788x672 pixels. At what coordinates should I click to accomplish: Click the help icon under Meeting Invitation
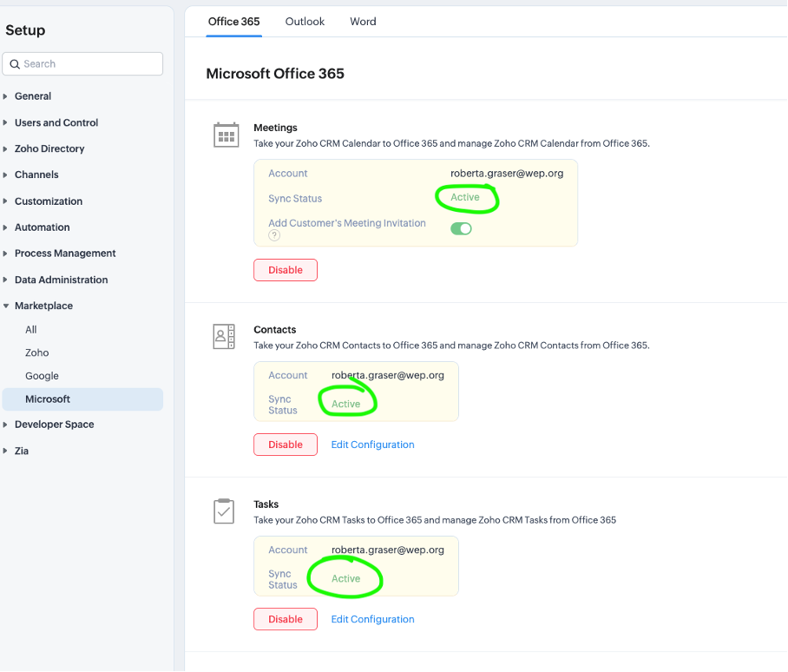pyautogui.click(x=273, y=235)
